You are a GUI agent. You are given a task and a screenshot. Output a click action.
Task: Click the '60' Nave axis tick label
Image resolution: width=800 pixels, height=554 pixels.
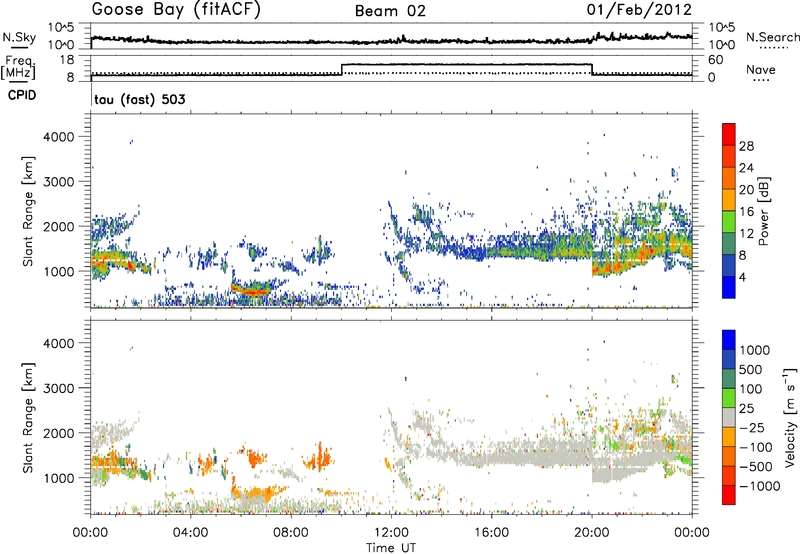[716, 60]
